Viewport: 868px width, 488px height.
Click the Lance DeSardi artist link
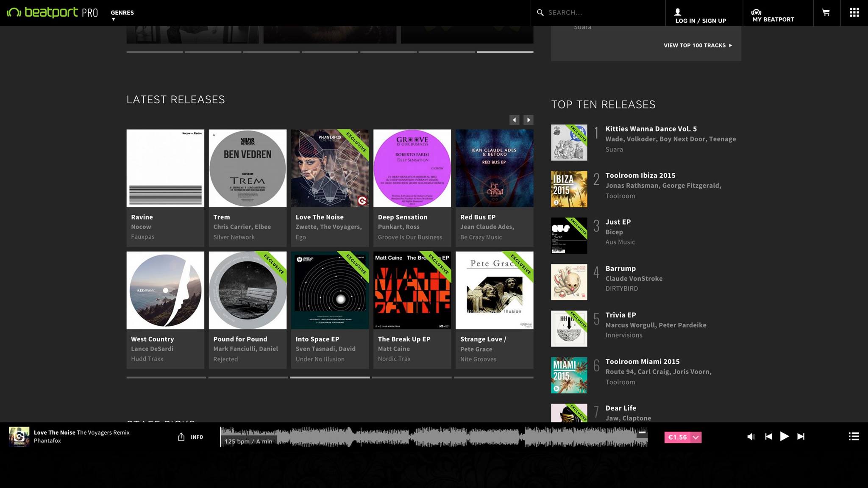click(152, 349)
